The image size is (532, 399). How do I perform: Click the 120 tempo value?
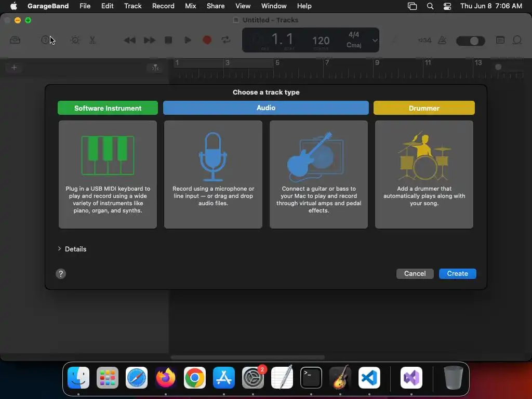(321, 41)
